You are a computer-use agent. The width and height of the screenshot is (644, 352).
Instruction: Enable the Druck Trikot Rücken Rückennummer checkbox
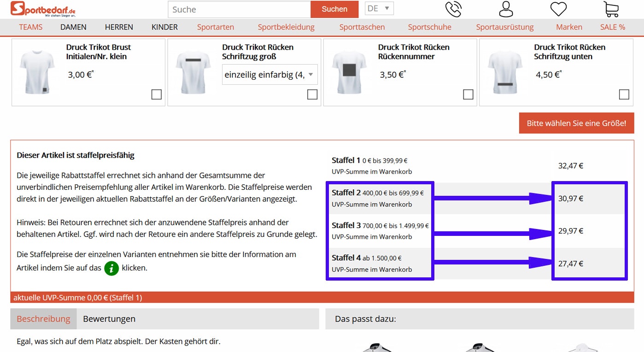click(x=468, y=94)
